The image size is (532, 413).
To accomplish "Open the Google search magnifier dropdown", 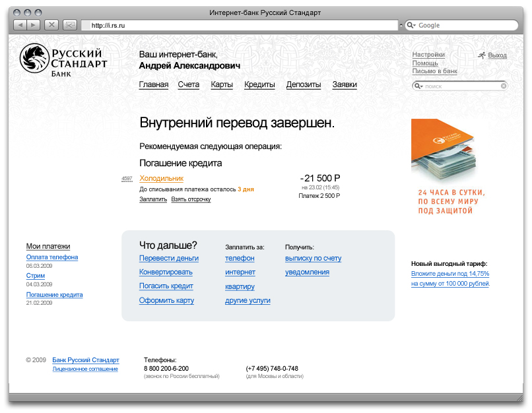I will pyautogui.click(x=411, y=25).
